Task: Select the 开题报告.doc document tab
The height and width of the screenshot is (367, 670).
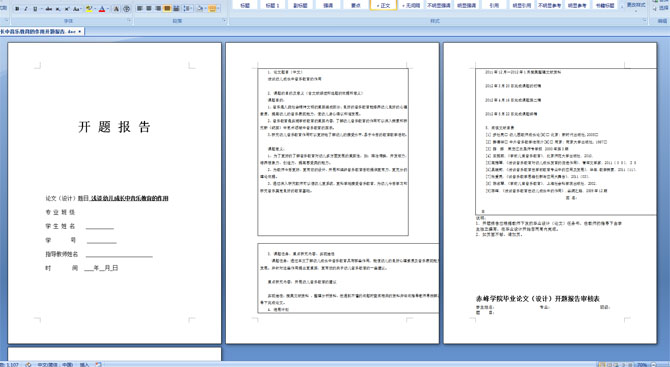Action: [41, 32]
